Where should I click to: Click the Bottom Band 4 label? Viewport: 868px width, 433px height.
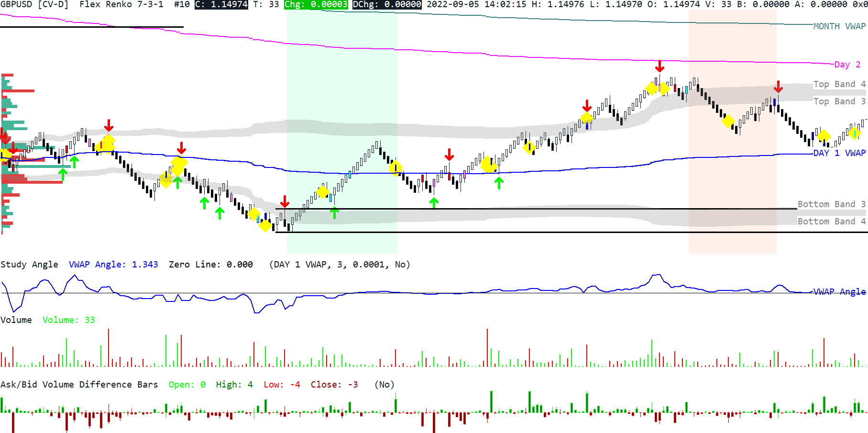832,222
